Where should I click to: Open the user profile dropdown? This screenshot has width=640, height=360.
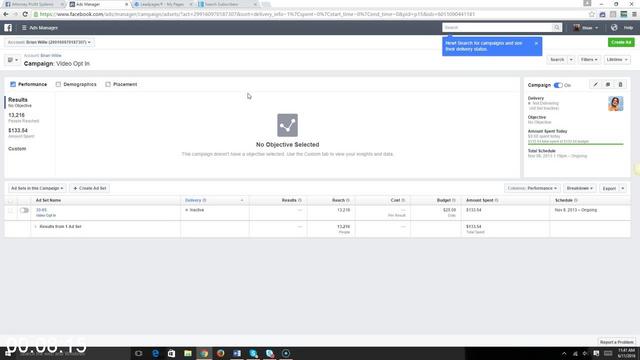pos(586,28)
